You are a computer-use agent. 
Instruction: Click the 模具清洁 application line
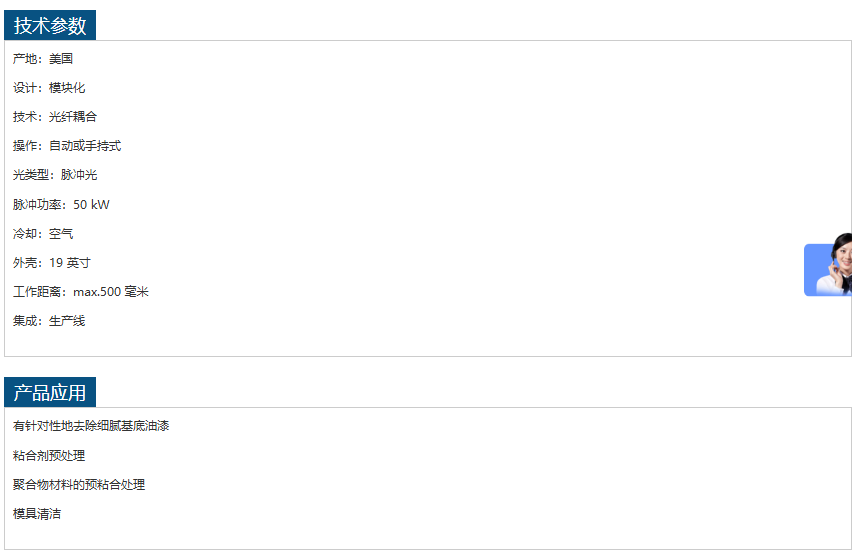[37, 514]
